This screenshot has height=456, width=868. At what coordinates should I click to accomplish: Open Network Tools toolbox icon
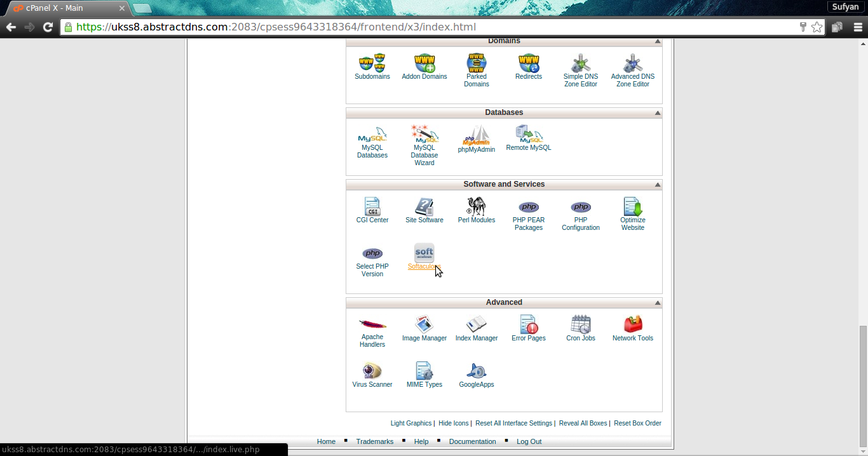point(633,325)
